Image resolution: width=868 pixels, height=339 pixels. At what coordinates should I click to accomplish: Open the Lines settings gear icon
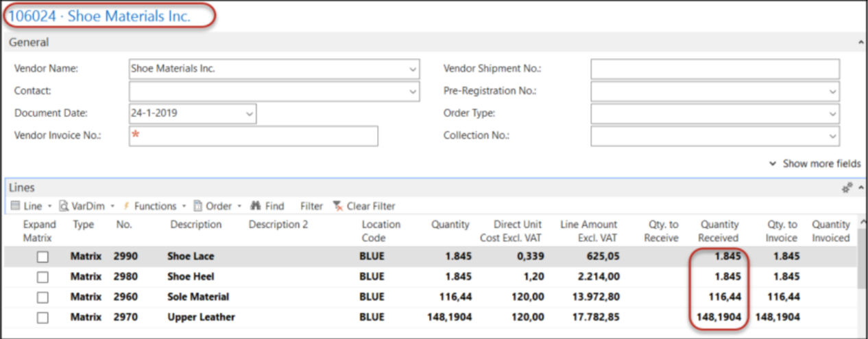tap(847, 187)
